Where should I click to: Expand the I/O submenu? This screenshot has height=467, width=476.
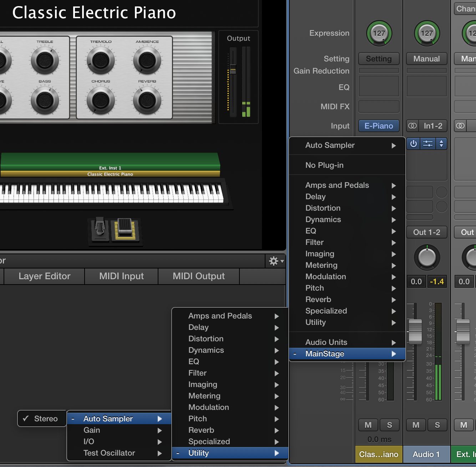pyautogui.click(x=119, y=442)
